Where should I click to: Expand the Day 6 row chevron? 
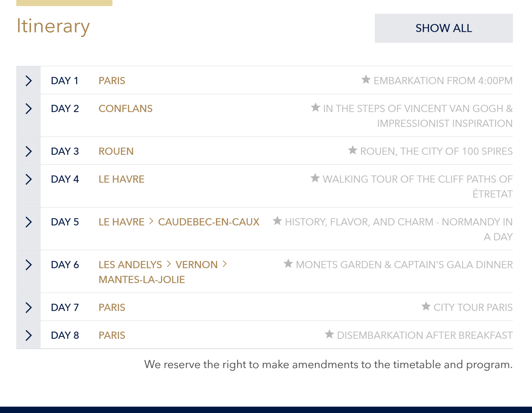[x=28, y=265]
